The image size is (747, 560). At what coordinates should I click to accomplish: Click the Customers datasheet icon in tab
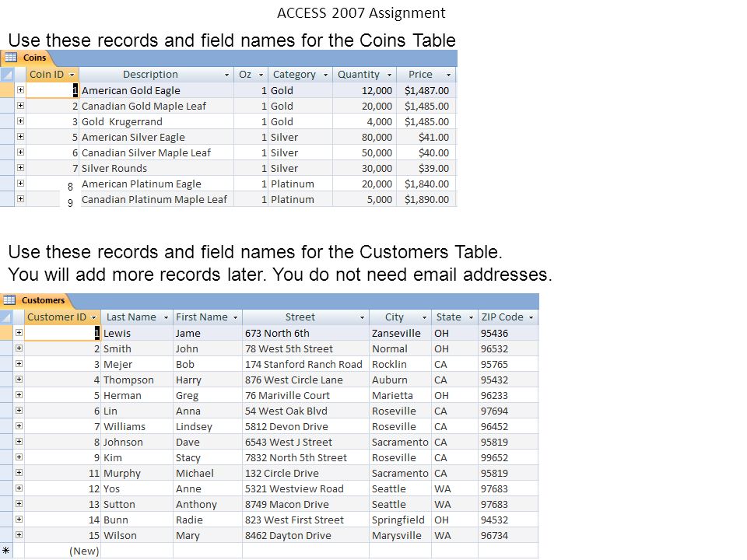[9, 300]
